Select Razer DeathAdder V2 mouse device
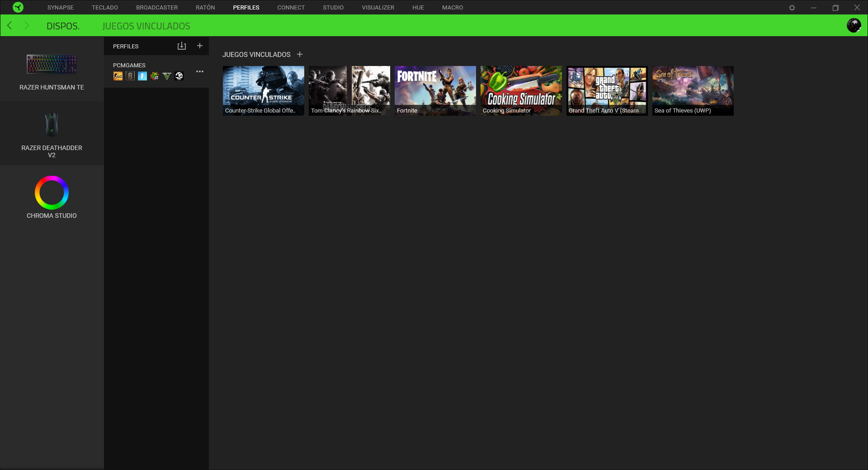868x470 pixels. pyautogui.click(x=52, y=135)
